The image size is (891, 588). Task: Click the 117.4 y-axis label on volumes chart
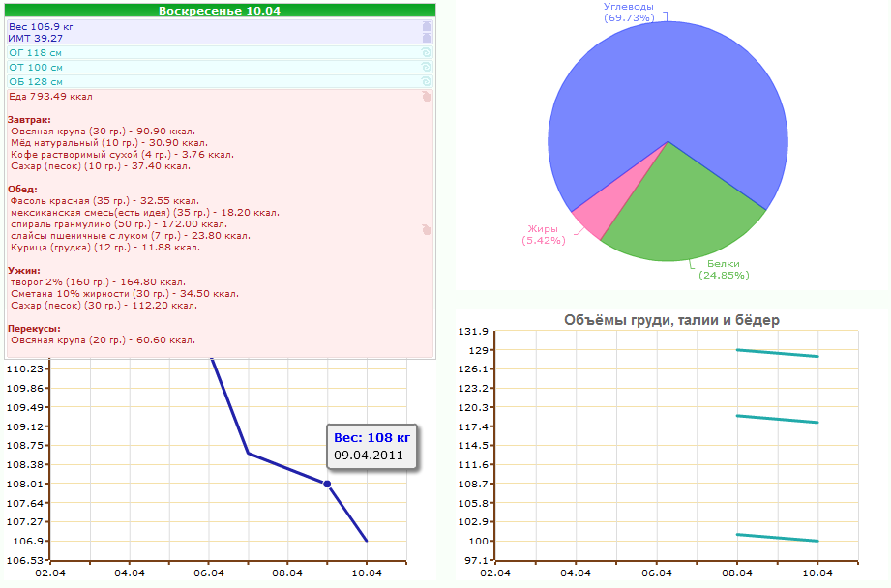click(473, 426)
